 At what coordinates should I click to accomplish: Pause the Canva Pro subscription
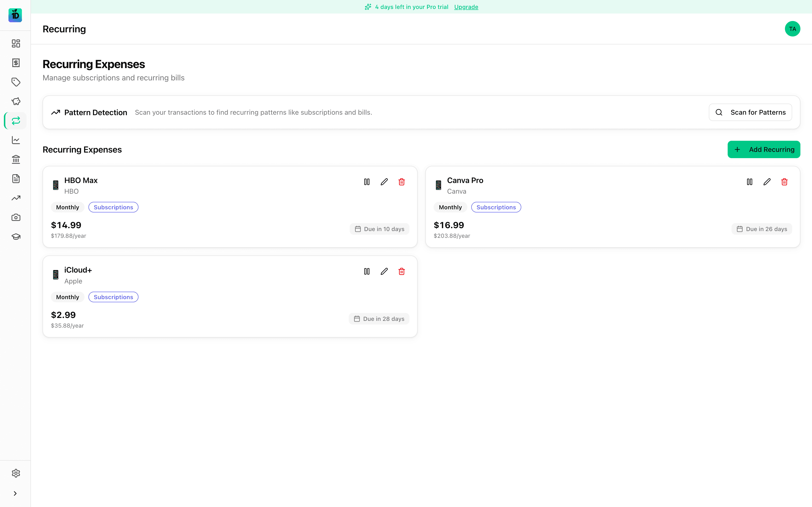pos(750,181)
